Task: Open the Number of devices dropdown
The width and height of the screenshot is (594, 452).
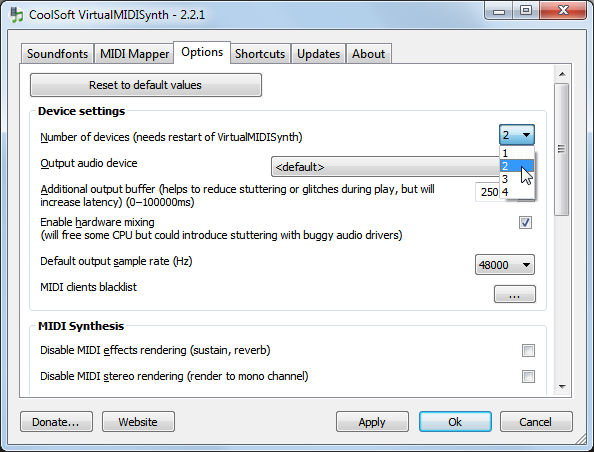Action: tap(517, 135)
